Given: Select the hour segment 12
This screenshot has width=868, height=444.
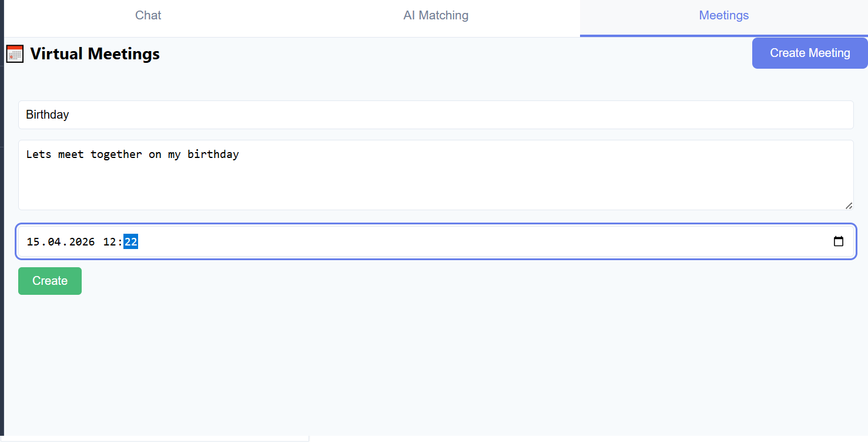Looking at the screenshot, I should tap(110, 241).
